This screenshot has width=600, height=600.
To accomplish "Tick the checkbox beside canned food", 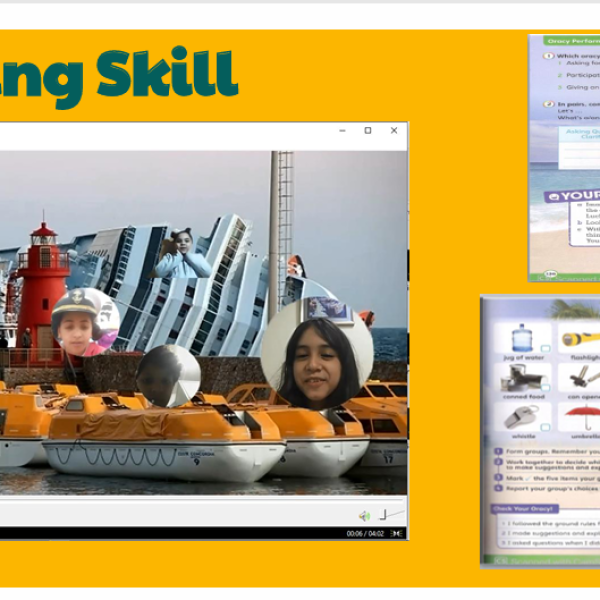I will 544,387.
